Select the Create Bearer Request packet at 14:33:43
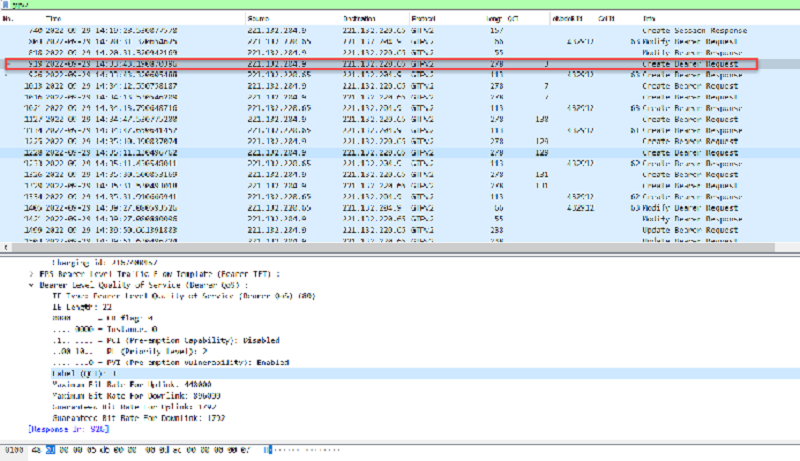Viewport: 800px width, 461px height. click(400, 64)
